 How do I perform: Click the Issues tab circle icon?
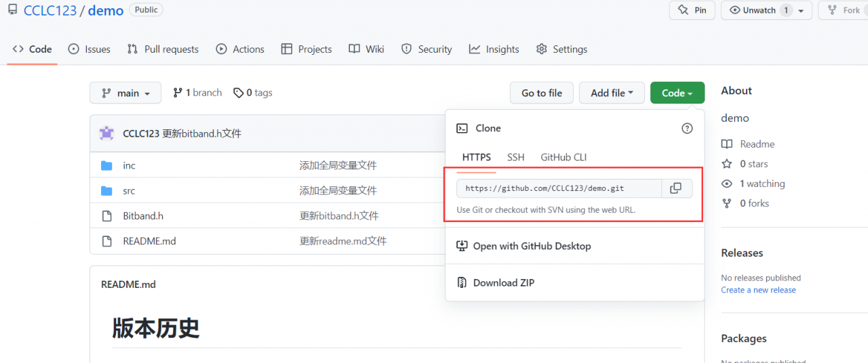74,49
